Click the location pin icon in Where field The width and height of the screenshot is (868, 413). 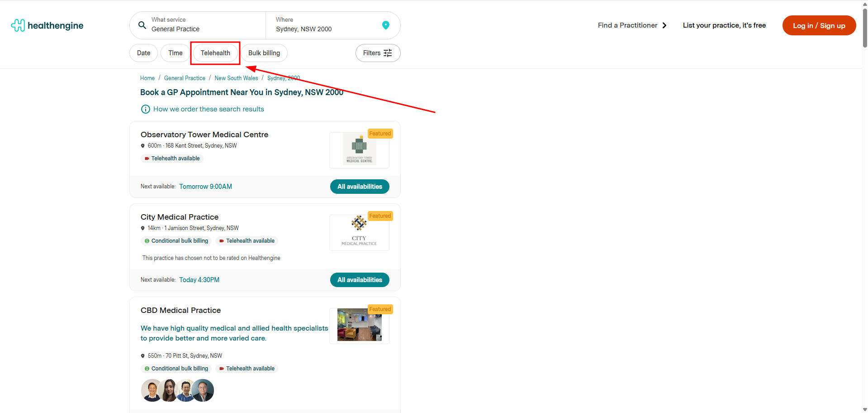pyautogui.click(x=385, y=25)
